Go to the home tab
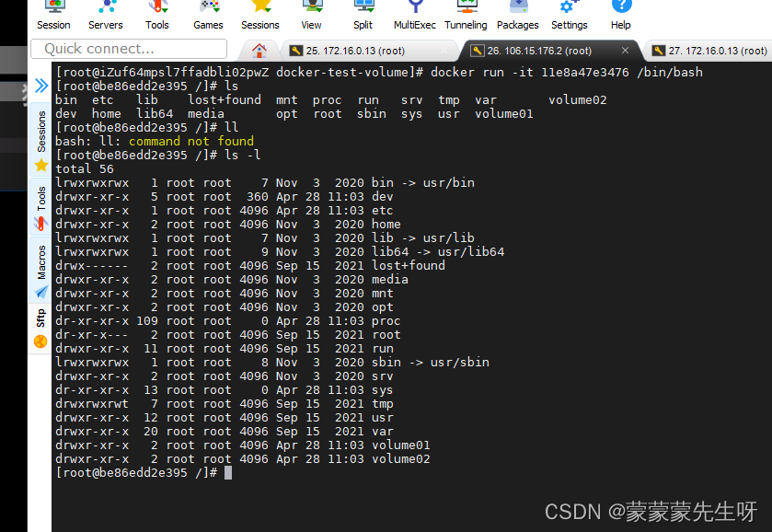Viewport: 772px width, 532px height. click(259, 51)
